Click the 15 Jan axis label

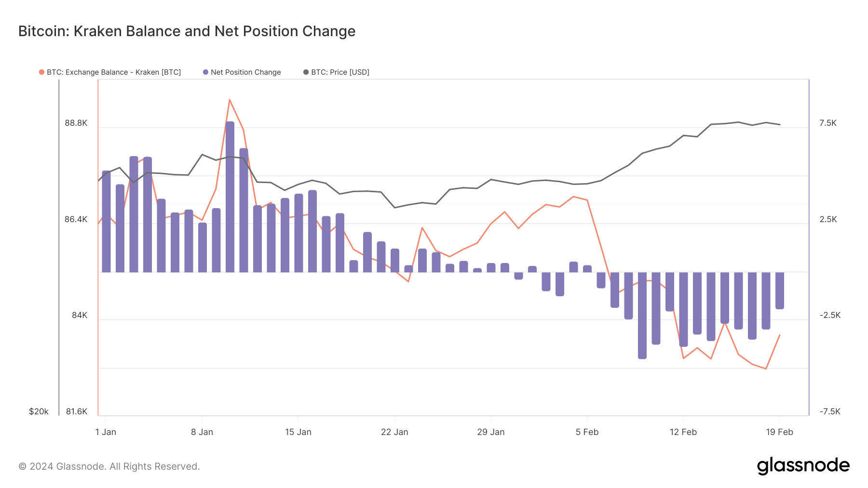pyautogui.click(x=298, y=432)
